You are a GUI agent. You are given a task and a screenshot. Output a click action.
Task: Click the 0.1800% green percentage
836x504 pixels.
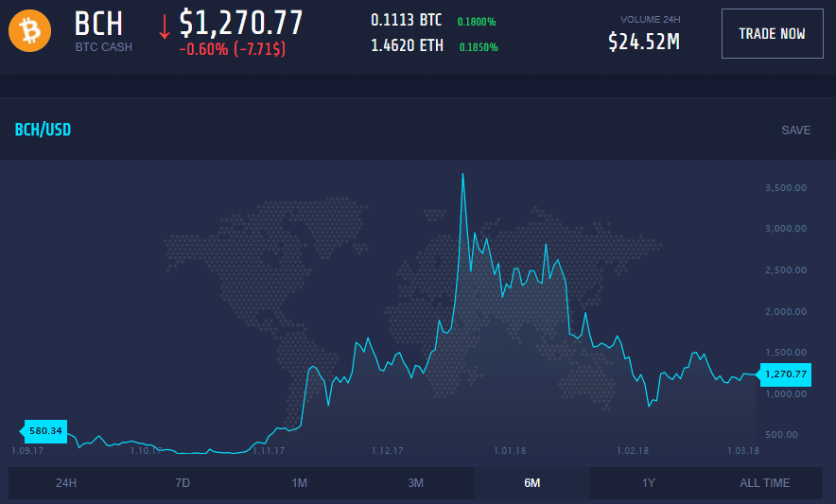(x=477, y=22)
